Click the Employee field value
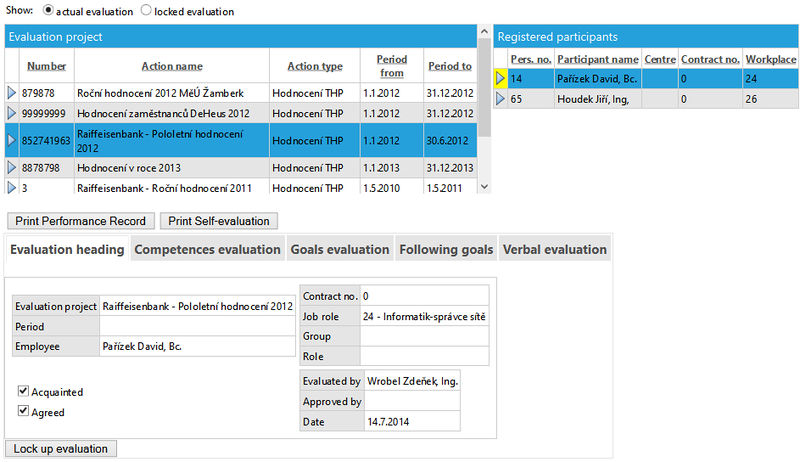The width and height of the screenshot is (800, 462). click(197, 346)
